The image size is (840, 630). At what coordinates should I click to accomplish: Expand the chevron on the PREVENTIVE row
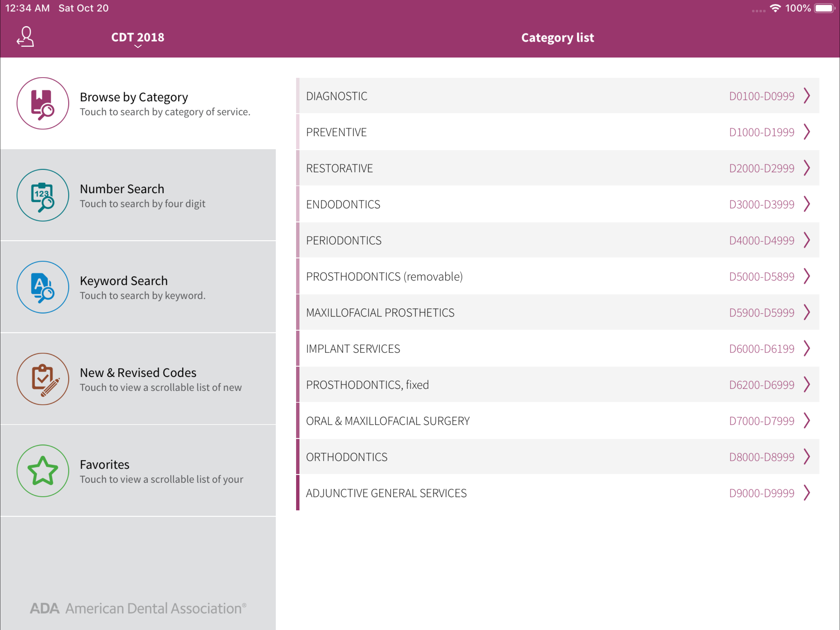coord(807,132)
